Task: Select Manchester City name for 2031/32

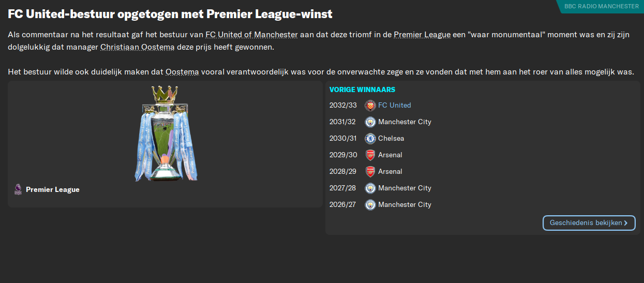Action: pyautogui.click(x=405, y=122)
